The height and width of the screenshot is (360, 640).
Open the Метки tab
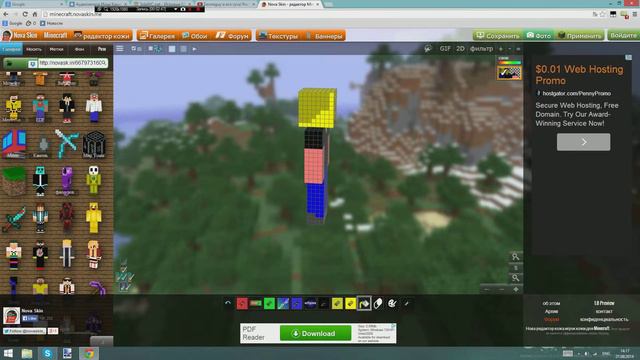(x=56, y=49)
